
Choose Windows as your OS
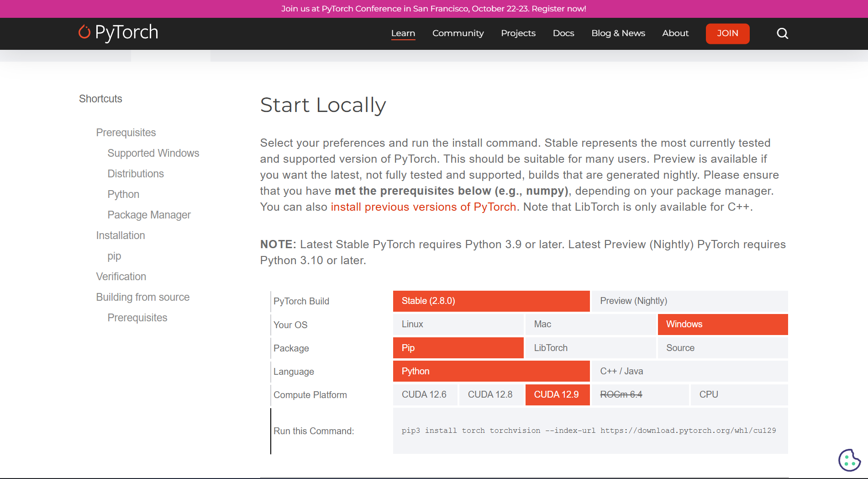[723, 325]
